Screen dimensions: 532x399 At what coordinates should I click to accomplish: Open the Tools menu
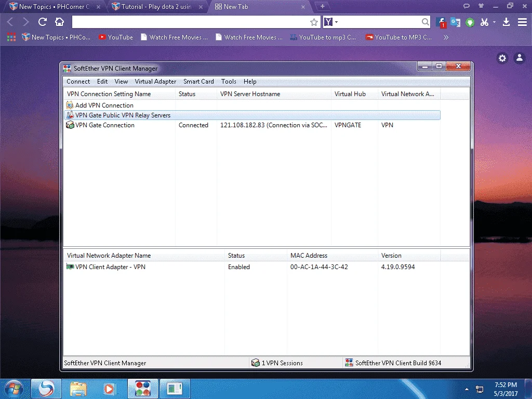(x=229, y=82)
